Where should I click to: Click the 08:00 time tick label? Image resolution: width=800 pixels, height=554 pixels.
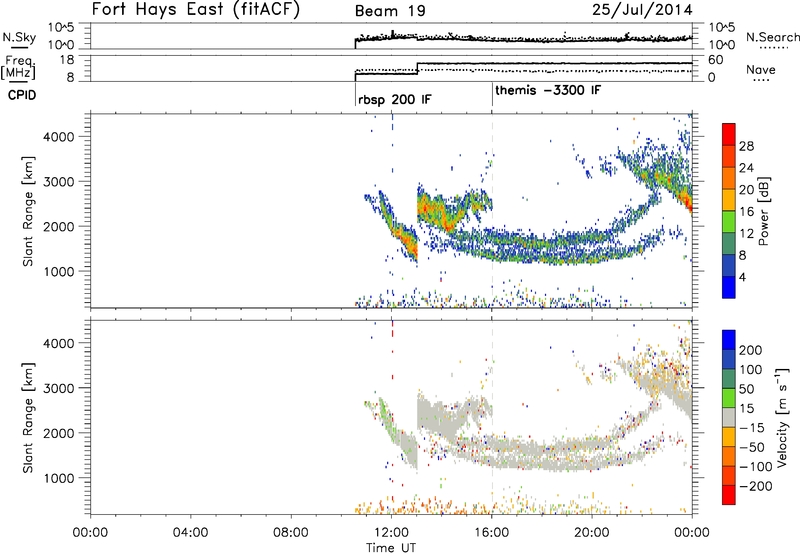pyautogui.click(x=291, y=533)
